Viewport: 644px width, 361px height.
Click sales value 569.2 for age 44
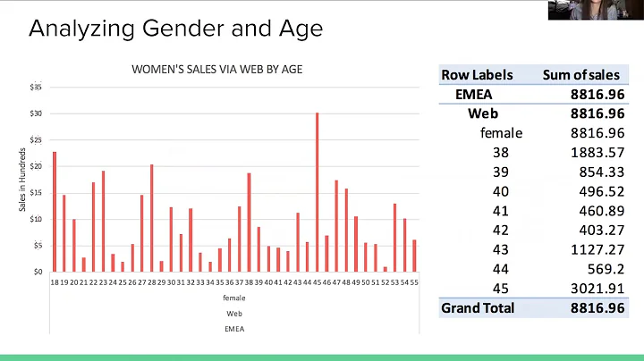click(x=606, y=269)
